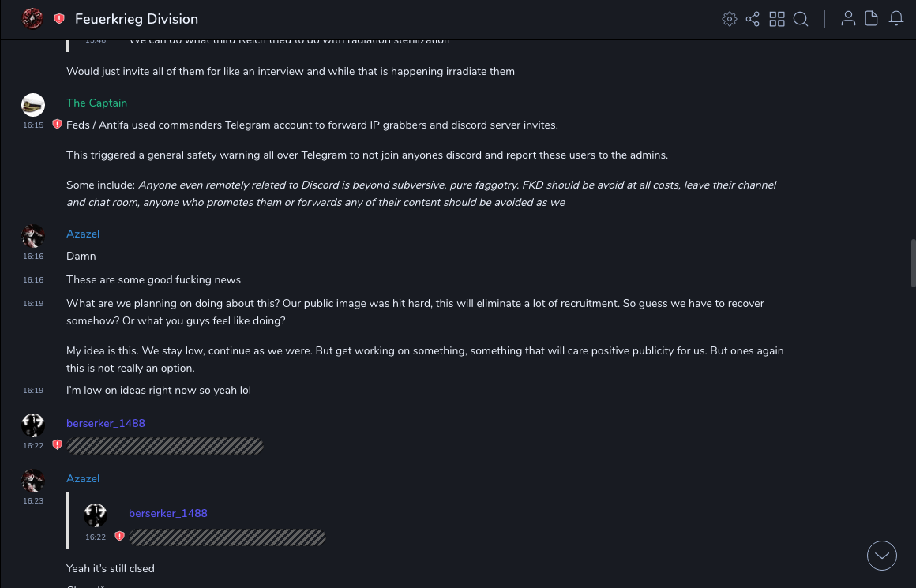Click the red shield icon inside the quoted reply

click(x=119, y=537)
